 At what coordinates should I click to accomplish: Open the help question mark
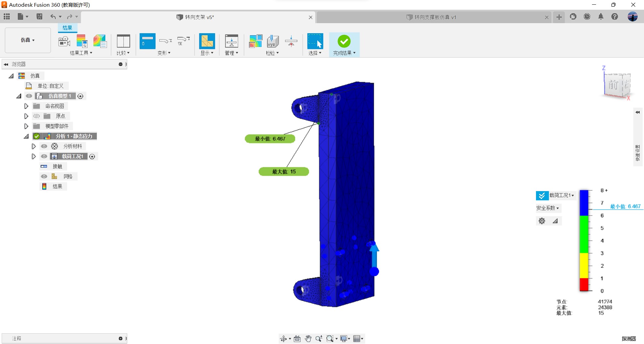point(614,16)
